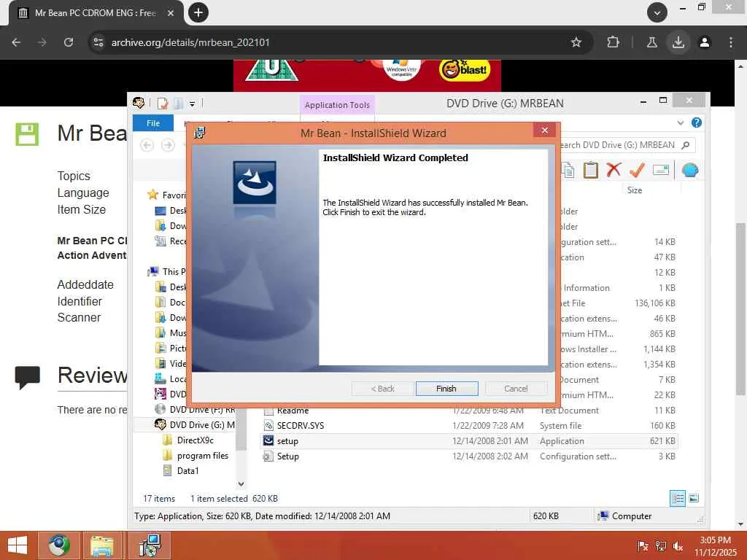Screen dimensions: 747x560
Task: Select the Readme file in the list
Action: click(x=293, y=411)
